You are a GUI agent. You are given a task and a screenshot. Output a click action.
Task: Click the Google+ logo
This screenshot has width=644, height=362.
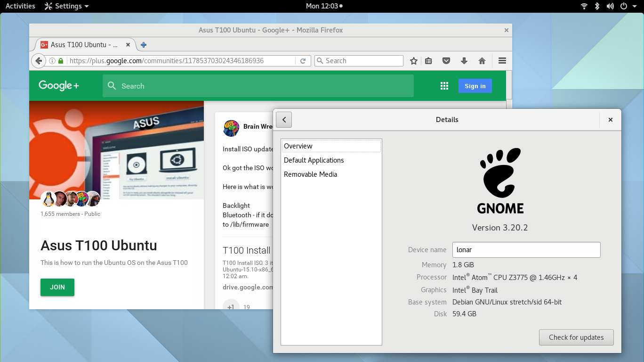(59, 86)
